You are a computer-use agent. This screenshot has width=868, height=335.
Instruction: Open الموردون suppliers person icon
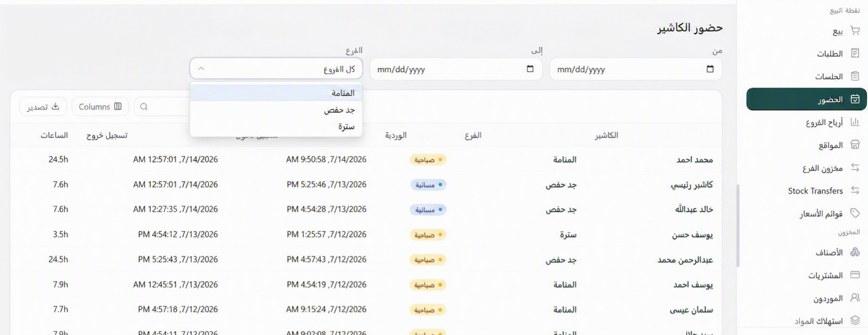tap(855, 298)
